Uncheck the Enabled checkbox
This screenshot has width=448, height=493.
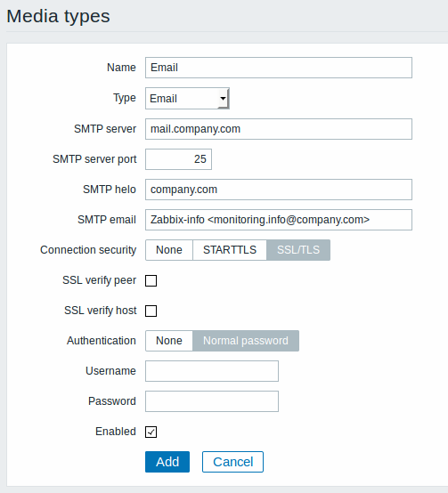pyautogui.click(x=151, y=432)
